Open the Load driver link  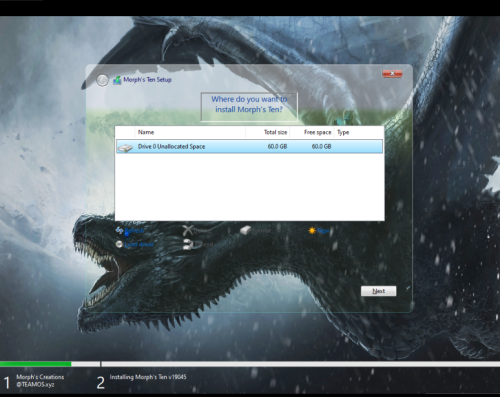click(x=139, y=244)
